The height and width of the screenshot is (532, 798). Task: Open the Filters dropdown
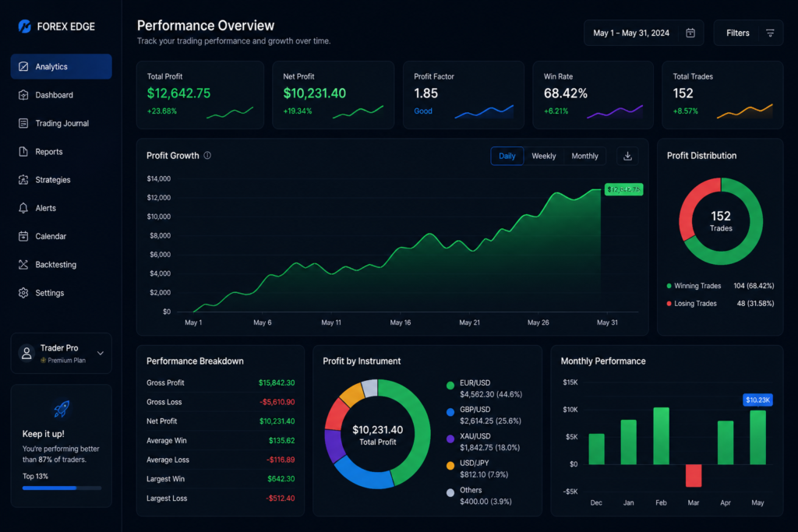click(748, 33)
